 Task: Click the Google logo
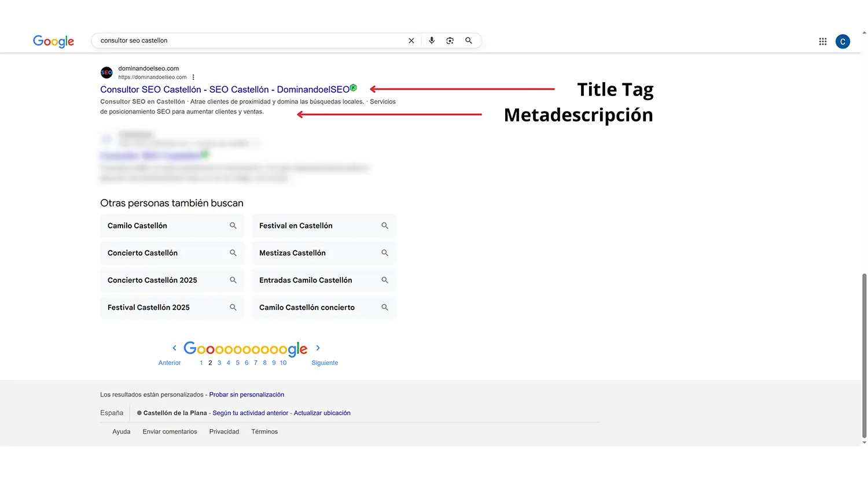tap(53, 41)
